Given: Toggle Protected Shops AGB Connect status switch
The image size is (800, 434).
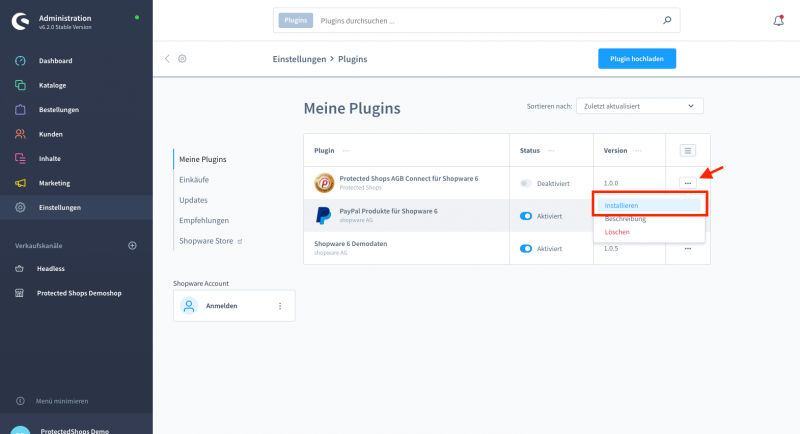Looking at the screenshot, I should pyautogui.click(x=526, y=184).
